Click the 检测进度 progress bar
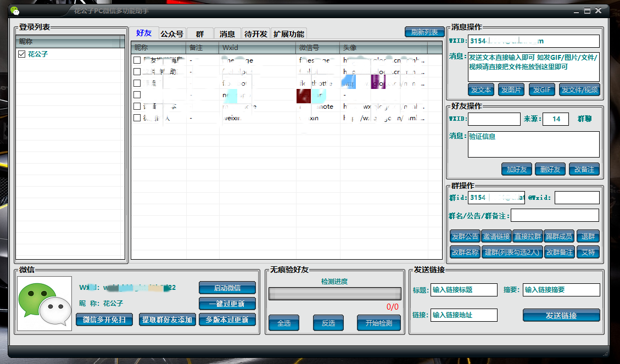 point(335,294)
